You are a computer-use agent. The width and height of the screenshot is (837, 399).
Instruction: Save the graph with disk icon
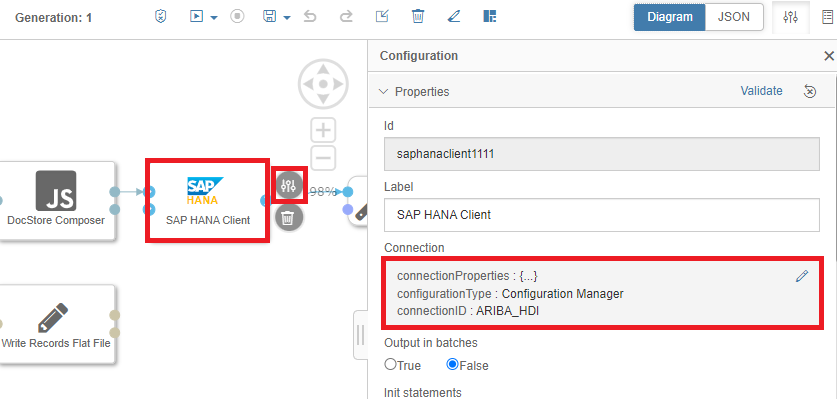click(x=270, y=17)
